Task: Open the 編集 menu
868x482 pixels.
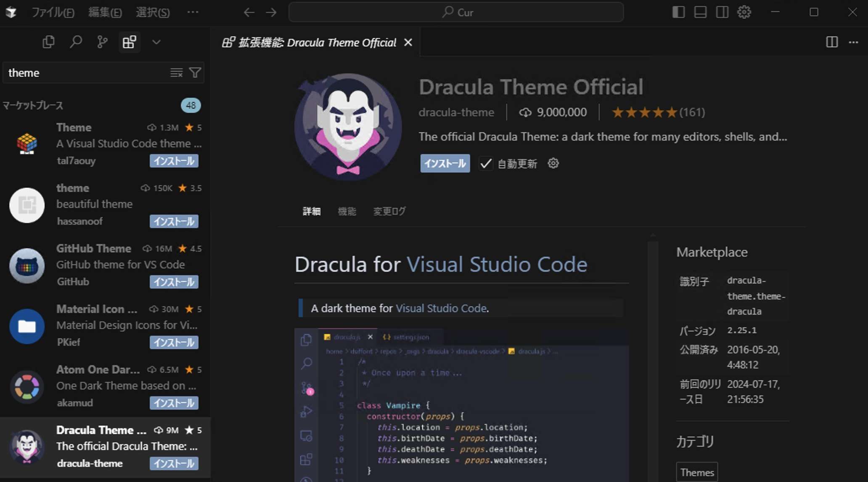Action: (x=105, y=12)
